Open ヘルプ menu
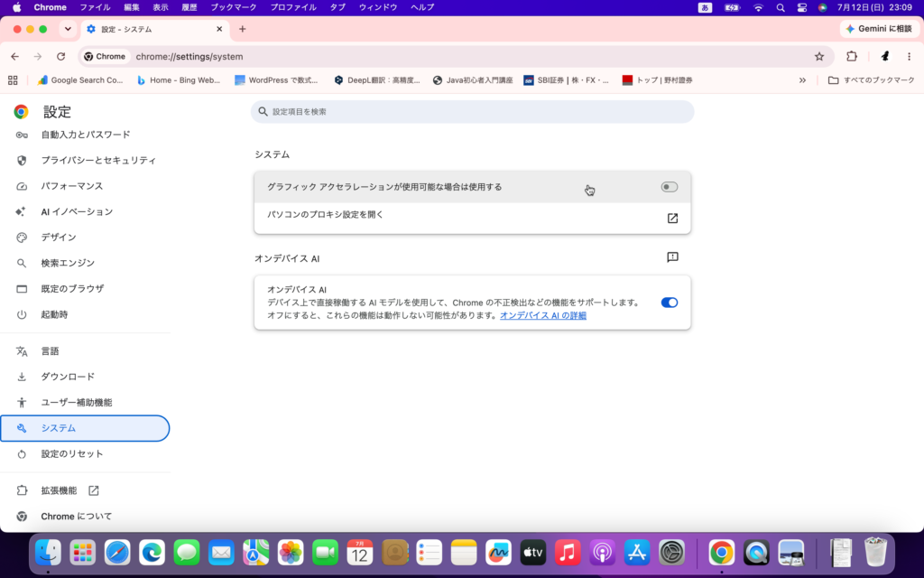924x578 pixels. click(422, 7)
